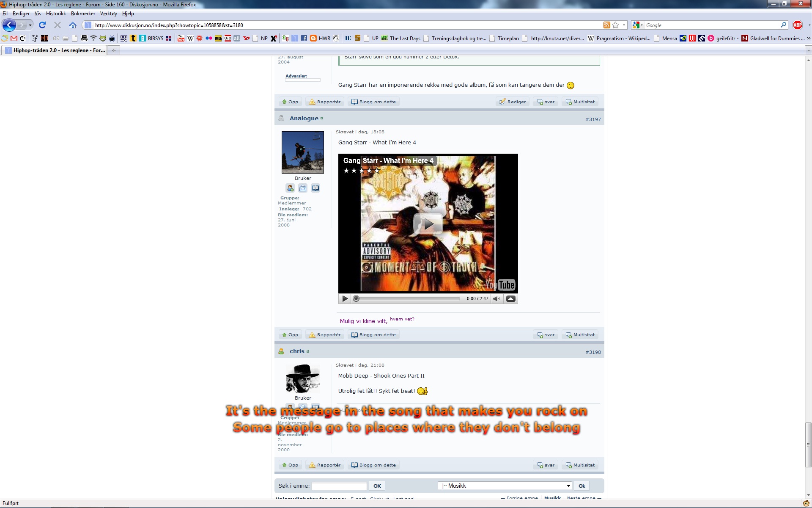Open the orange t bookmark icon

click(x=133, y=38)
